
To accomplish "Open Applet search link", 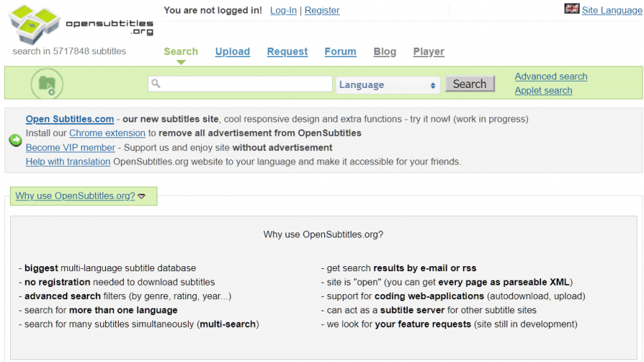I will [x=543, y=90].
